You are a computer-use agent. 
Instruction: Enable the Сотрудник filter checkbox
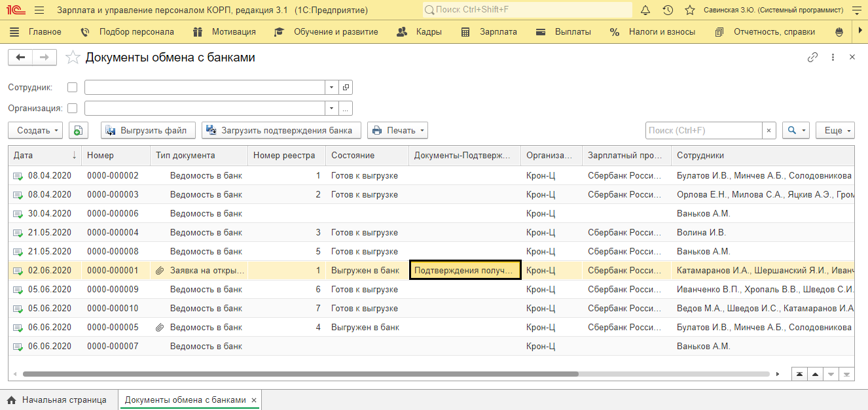pos(73,87)
